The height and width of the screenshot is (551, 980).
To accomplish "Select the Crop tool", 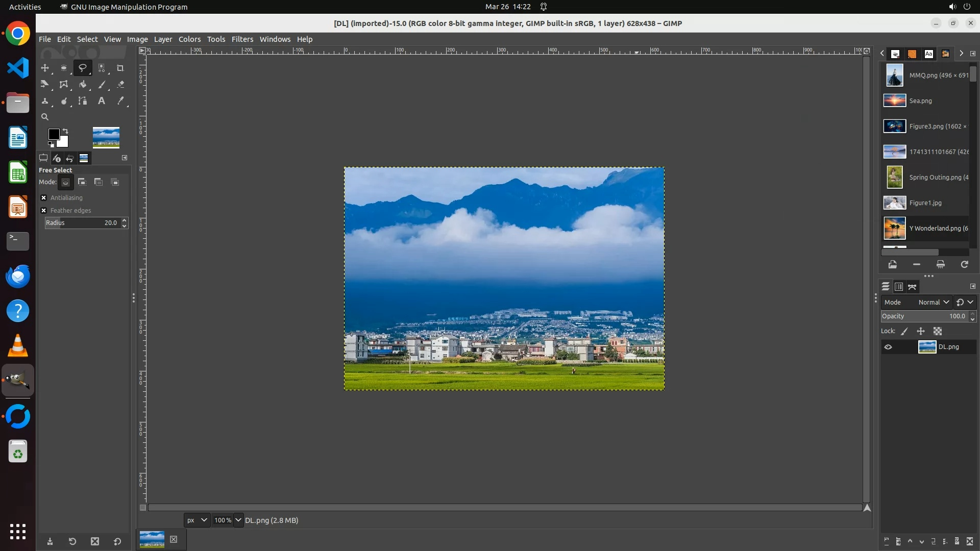I will pyautogui.click(x=120, y=68).
